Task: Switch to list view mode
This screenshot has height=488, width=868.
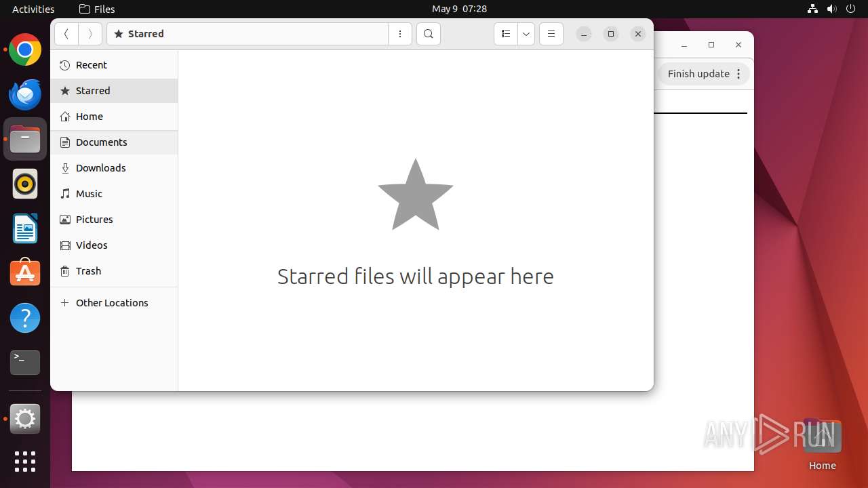Action: pyautogui.click(x=506, y=34)
